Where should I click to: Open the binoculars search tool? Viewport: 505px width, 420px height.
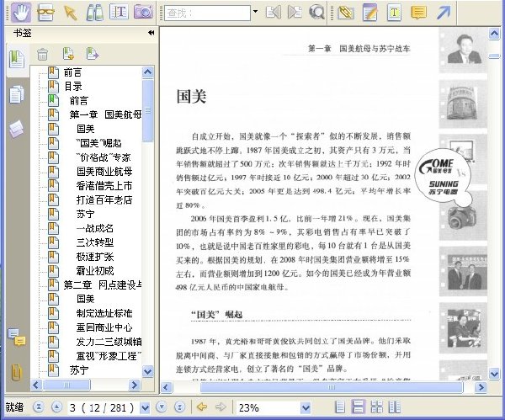pyautogui.click(x=94, y=13)
